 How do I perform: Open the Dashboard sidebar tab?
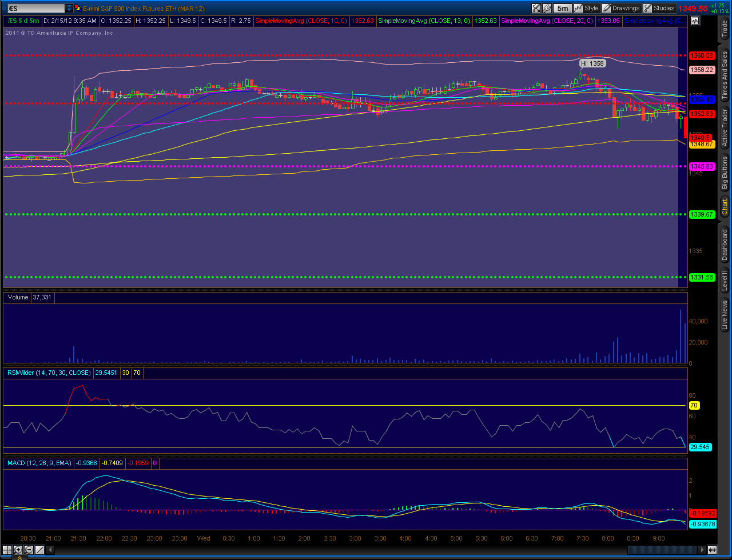click(x=725, y=245)
